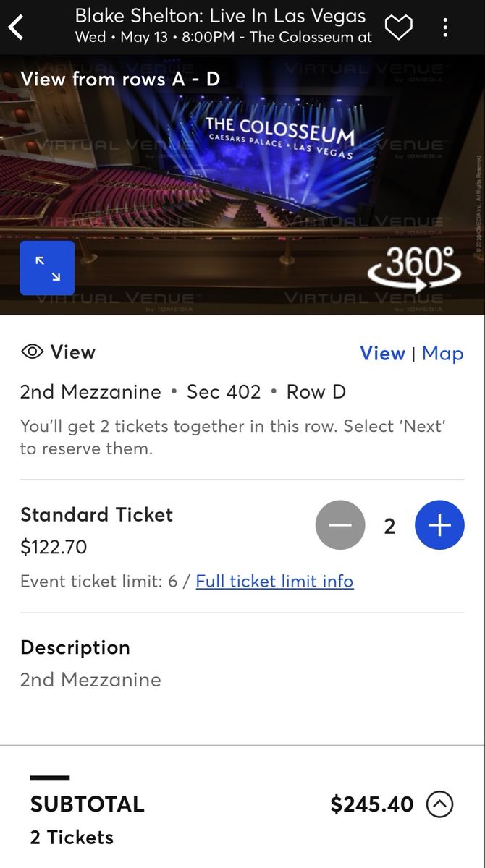
Task: Expand the subtotal details chevron
Action: coord(440,804)
